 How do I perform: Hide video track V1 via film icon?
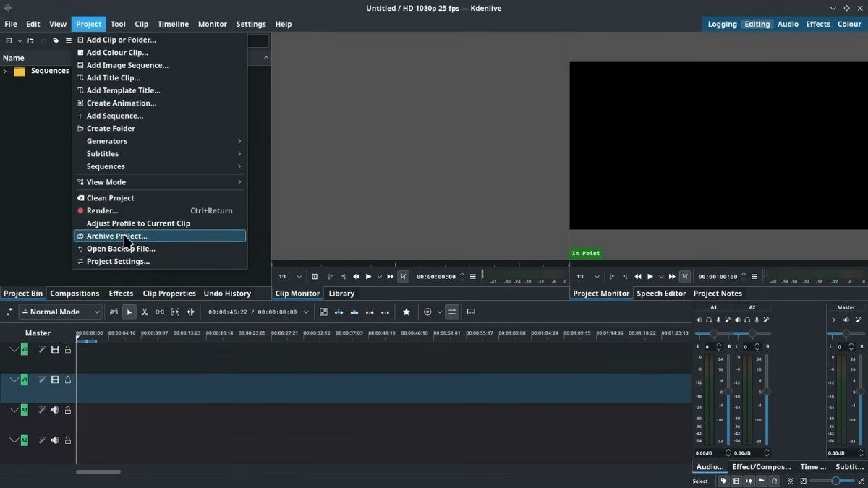(55, 380)
